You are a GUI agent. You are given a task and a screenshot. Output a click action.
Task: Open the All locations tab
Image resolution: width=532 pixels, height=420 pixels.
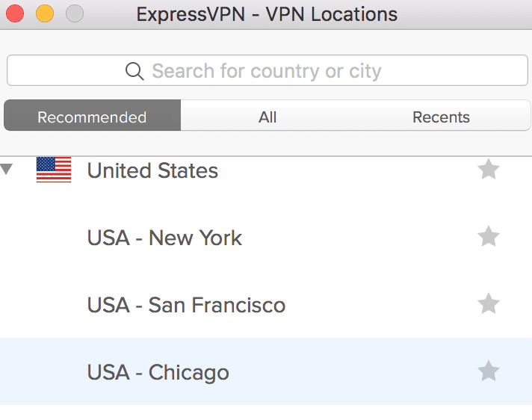tap(267, 117)
